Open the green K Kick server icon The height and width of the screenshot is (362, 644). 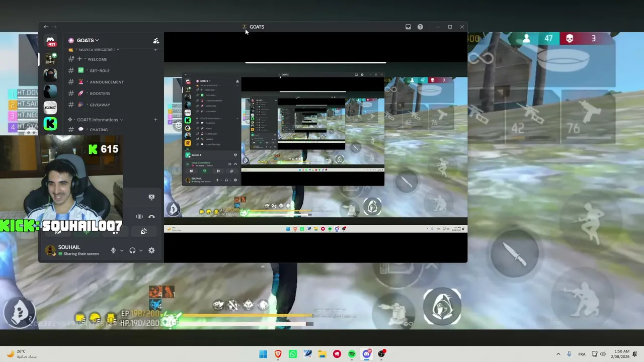click(50, 123)
